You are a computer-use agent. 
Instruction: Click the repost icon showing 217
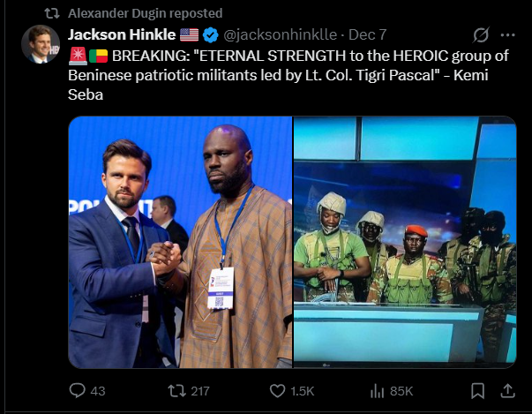pos(176,389)
